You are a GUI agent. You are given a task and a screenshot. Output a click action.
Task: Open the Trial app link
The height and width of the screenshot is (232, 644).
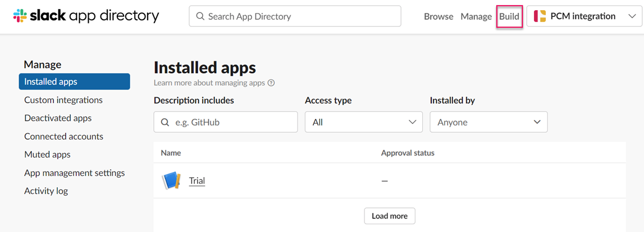point(197,180)
